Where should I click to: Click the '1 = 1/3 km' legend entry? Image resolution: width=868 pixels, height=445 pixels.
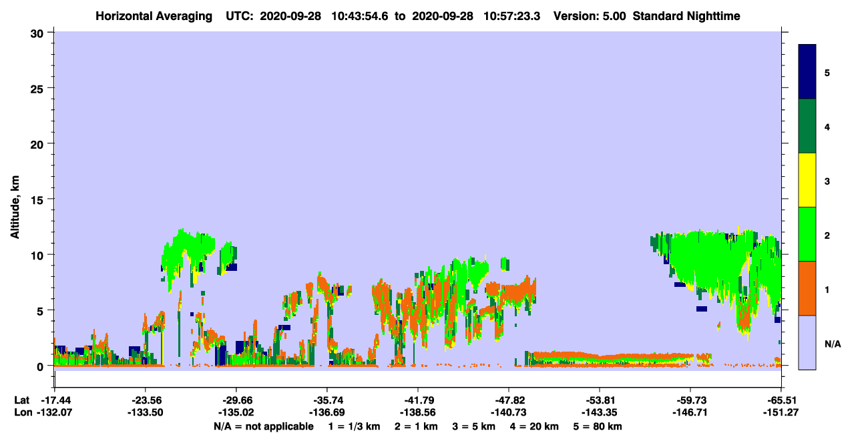tap(354, 426)
